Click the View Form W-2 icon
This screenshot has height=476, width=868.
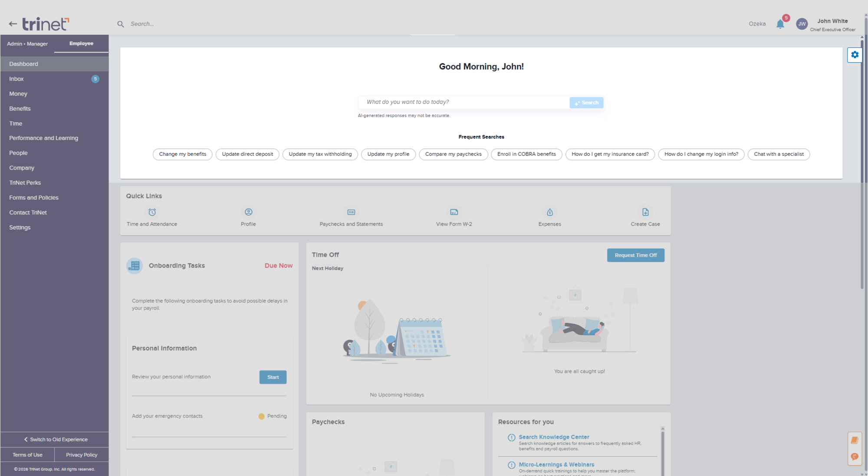(x=454, y=212)
